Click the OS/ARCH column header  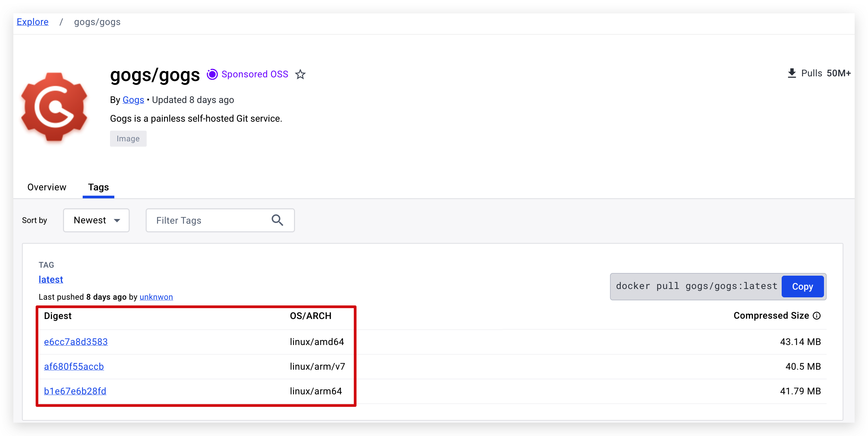pyautogui.click(x=310, y=316)
